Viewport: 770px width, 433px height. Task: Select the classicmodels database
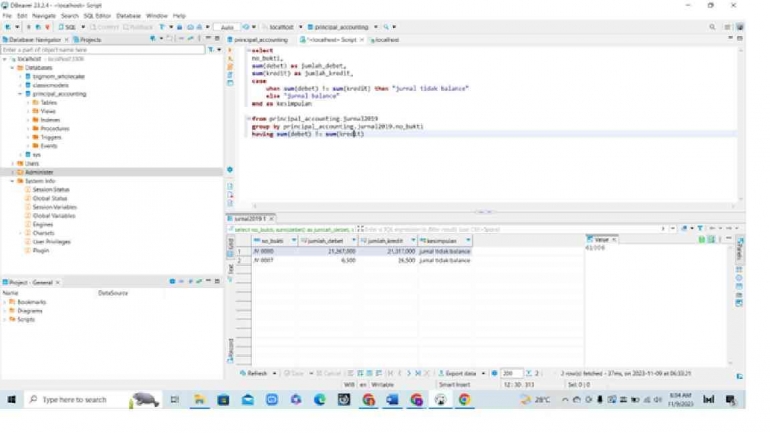click(51, 85)
